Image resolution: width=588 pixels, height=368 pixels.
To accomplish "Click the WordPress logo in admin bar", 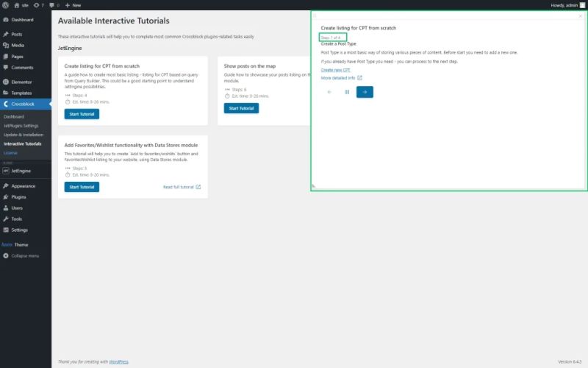I will pos(5,5).
